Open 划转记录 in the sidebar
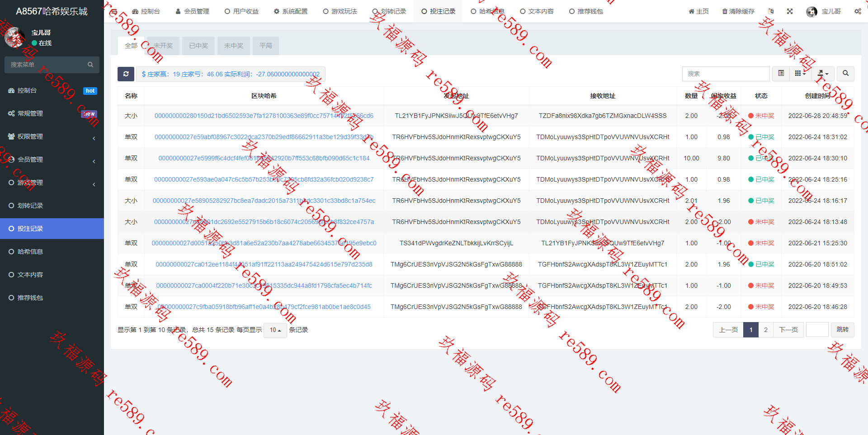Image resolution: width=868 pixels, height=435 pixels. 52,206
